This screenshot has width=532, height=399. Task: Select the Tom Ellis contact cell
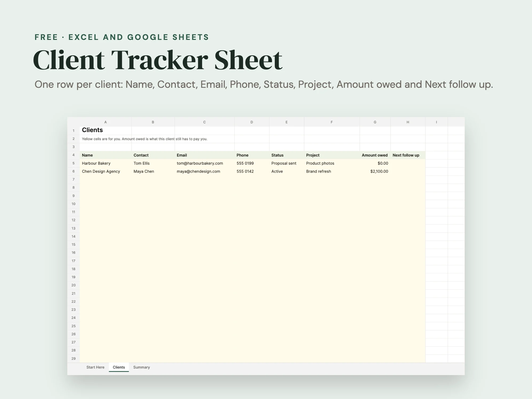(153, 163)
